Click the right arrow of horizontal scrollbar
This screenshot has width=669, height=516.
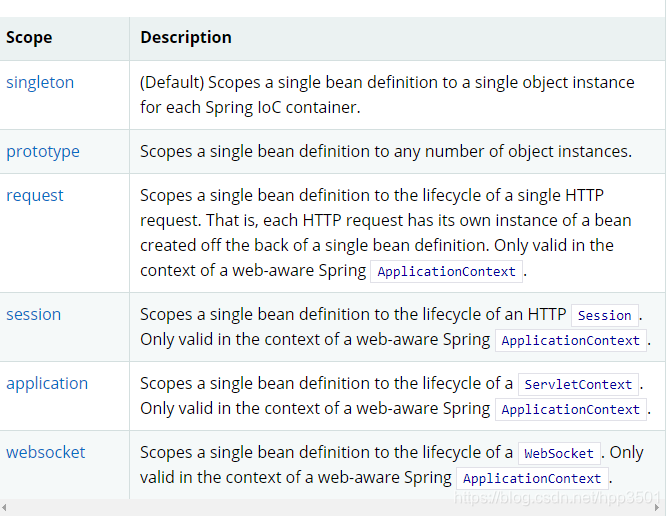(657, 507)
